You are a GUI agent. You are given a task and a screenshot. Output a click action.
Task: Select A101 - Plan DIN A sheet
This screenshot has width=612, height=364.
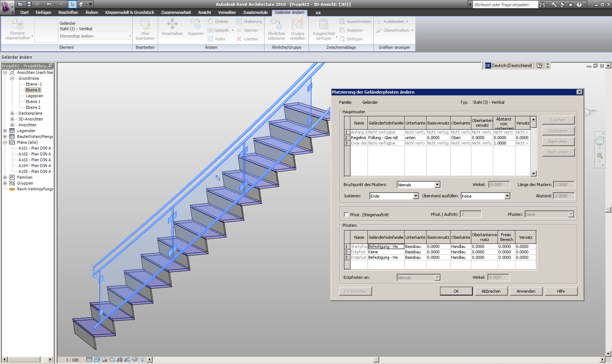(35, 148)
